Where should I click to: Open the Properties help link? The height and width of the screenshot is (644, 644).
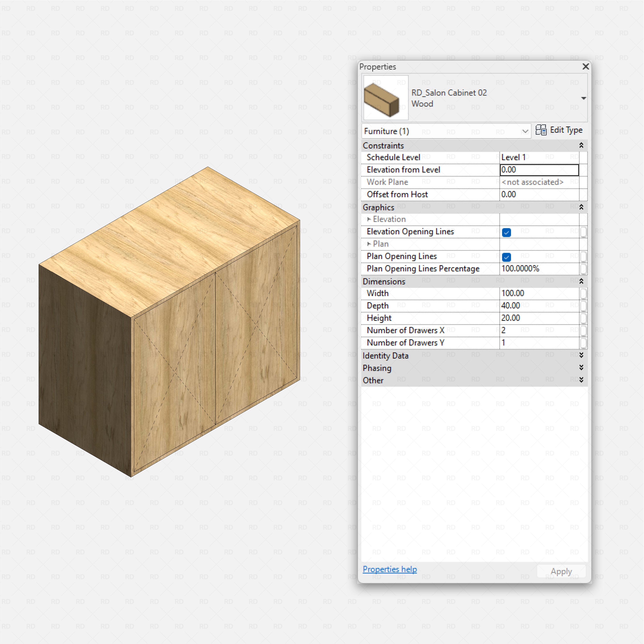click(x=390, y=569)
